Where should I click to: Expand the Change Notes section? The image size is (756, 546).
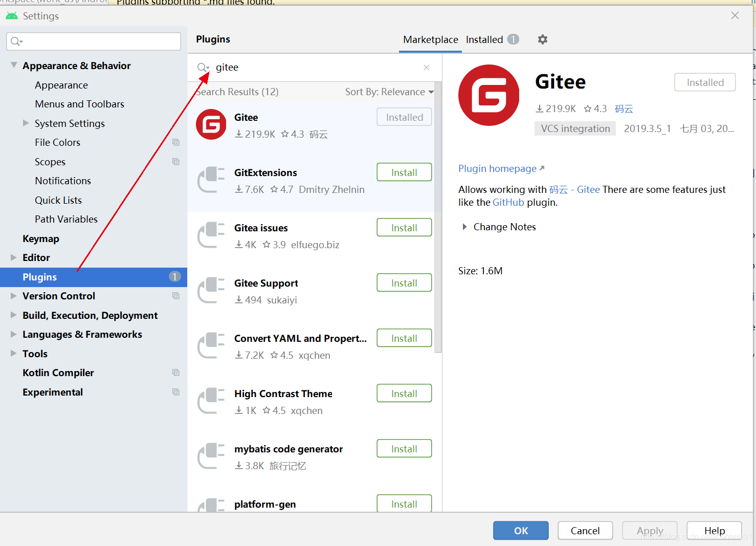pyautogui.click(x=464, y=227)
